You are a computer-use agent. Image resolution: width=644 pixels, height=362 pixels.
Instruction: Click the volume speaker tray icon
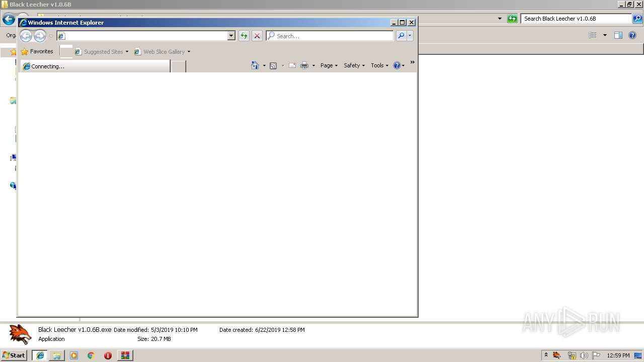point(584,355)
